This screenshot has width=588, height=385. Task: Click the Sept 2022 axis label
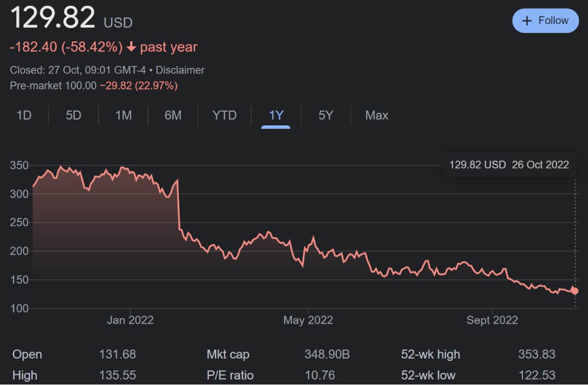point(492,320)
